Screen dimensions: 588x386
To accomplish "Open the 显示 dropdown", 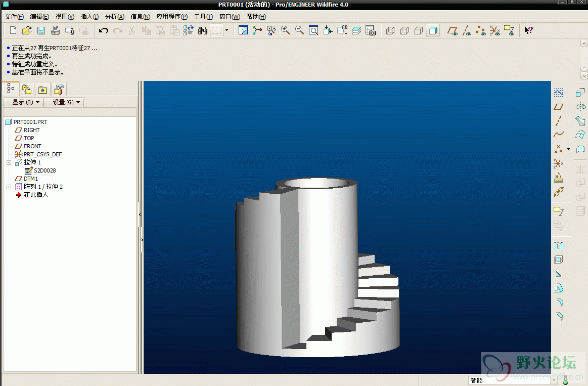I will point(23,102).
